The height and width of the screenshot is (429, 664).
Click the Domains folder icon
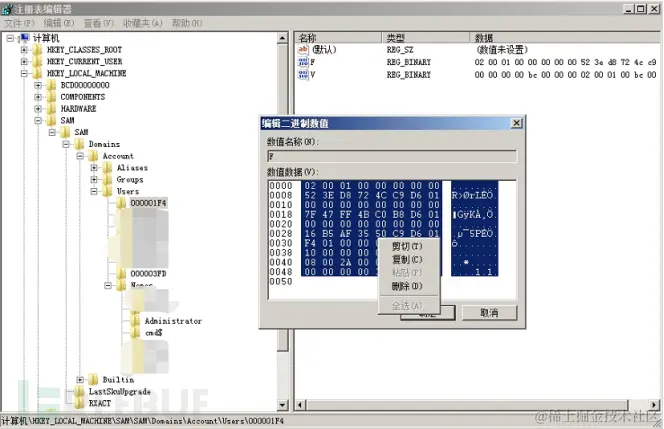[80, 144]
